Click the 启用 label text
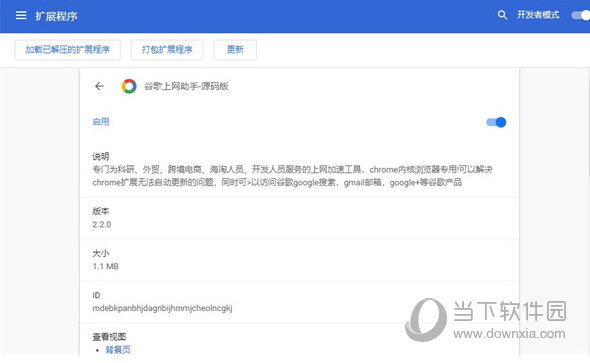590x363 pixels. coord(101,122)
